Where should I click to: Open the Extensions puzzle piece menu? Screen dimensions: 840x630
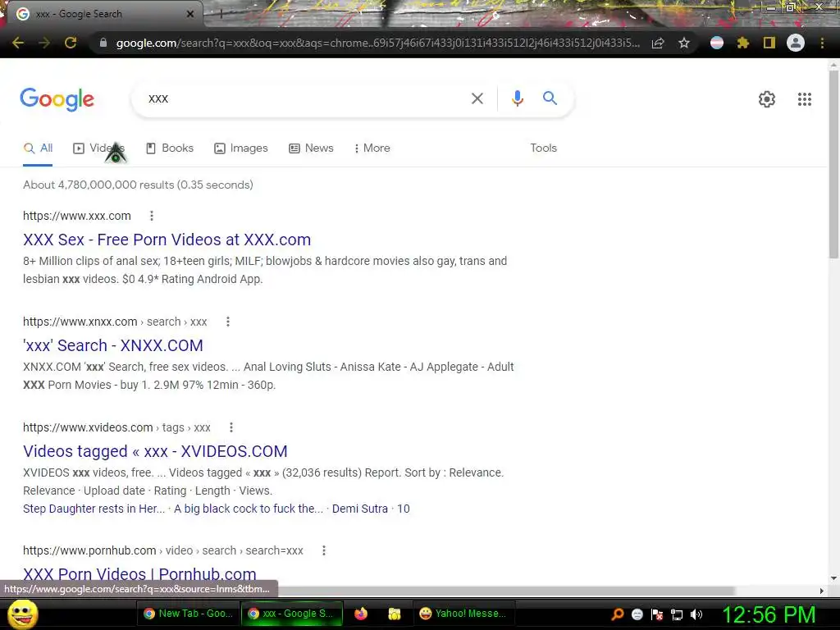tap(743, 43)
